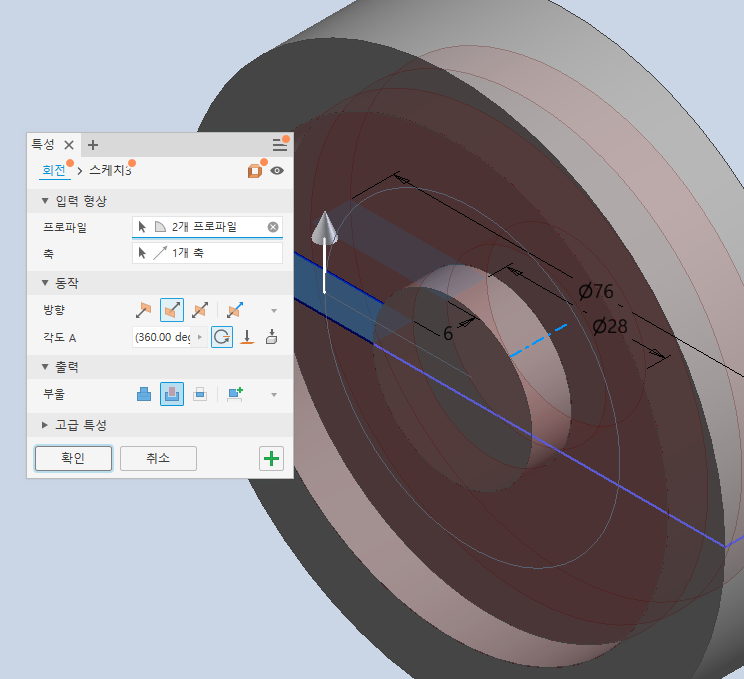Choose Cut boolean icon
This screenshot has height=679, width=744.
tap(172, 394)
